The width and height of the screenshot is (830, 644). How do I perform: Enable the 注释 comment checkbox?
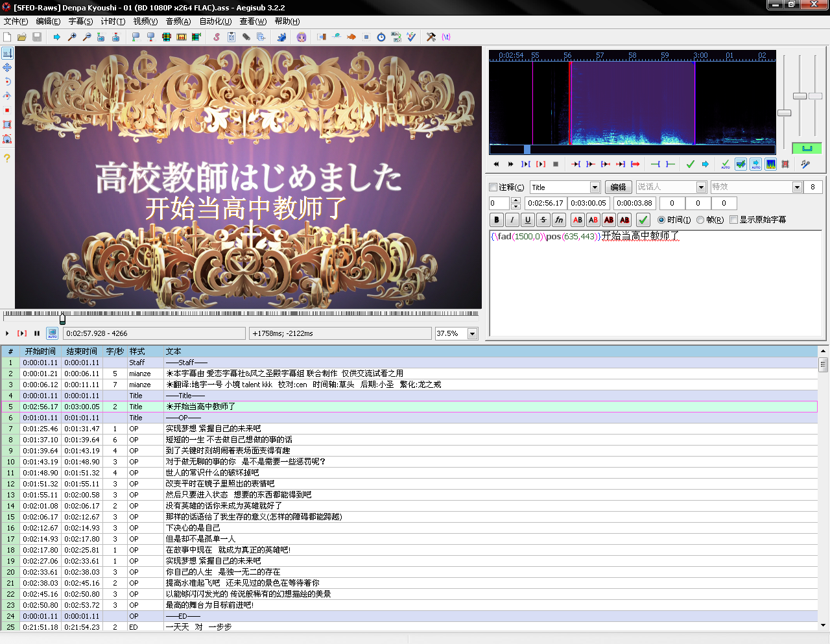coord(493,187)
